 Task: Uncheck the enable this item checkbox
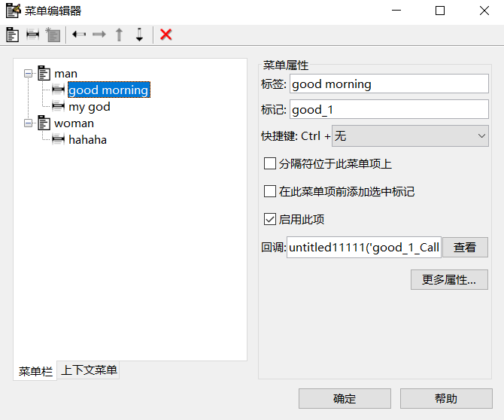point(270,219)
